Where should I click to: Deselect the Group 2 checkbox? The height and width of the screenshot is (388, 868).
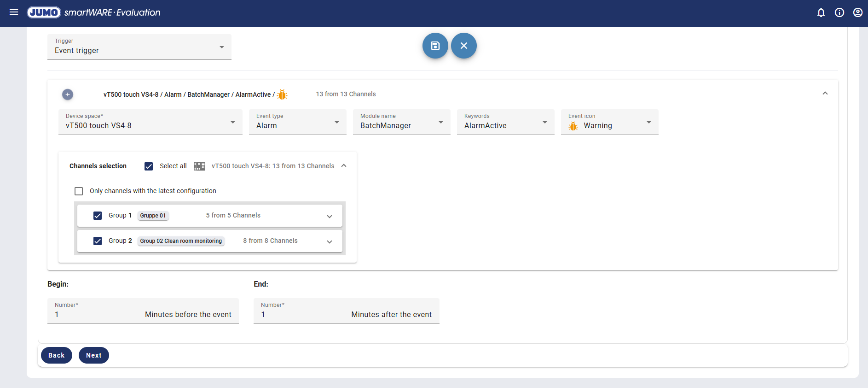coord(98,241)
